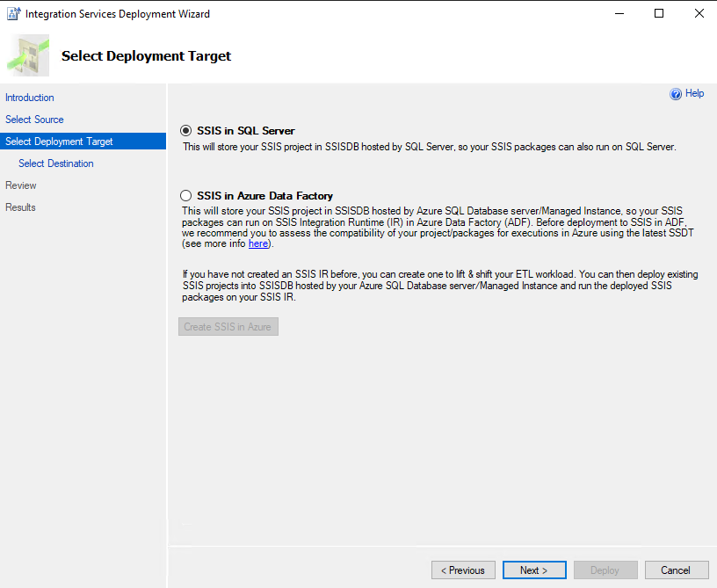Click the SQL Server option description text
Image resolution: width=717 pixels, height=588 pixels.
pyautogui.click(x=430, y=147)
